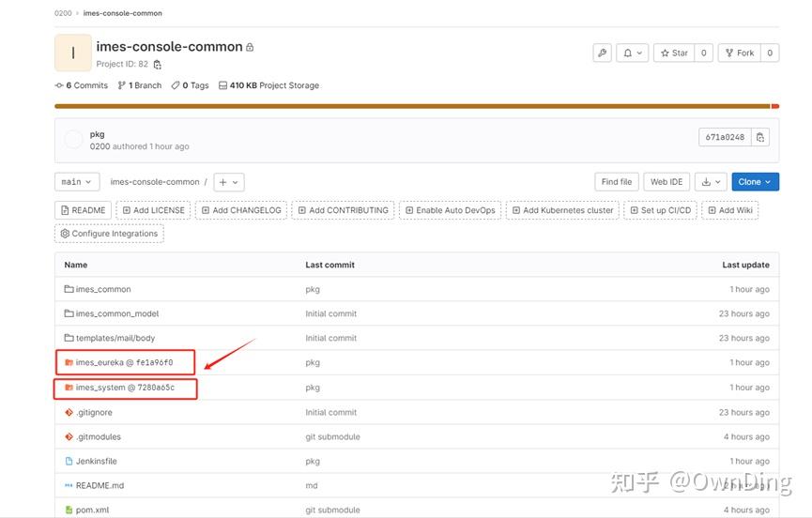812x518 pixels.
Task: Click Add Kubernetes cluster
Action: pyautogui.click(x=562, y=210)
